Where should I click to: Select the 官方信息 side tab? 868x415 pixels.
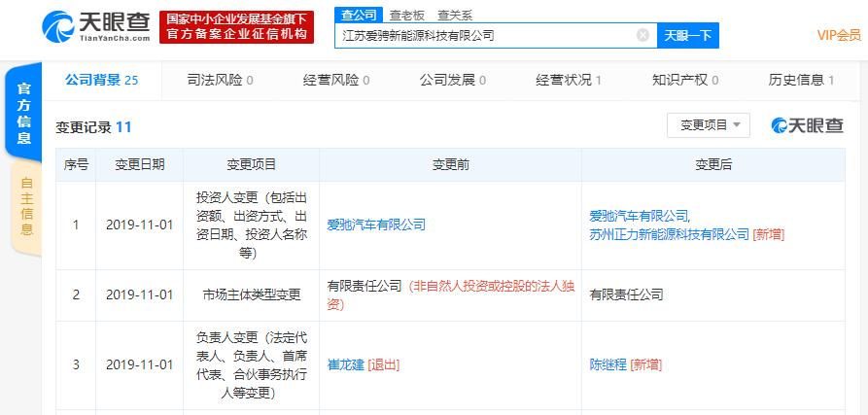coord(23,113)
